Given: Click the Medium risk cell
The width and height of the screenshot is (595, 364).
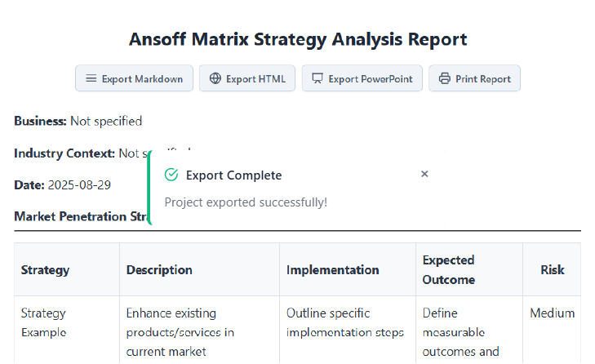Looking at the screenshot, I should point(552,313).
